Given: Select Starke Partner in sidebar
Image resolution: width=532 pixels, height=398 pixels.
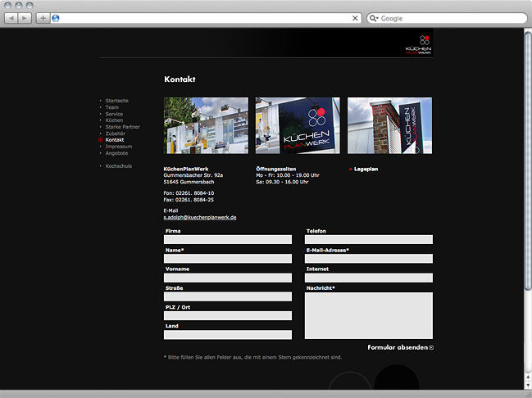Looking at the screenshot, I should click(x=122, y=127).
